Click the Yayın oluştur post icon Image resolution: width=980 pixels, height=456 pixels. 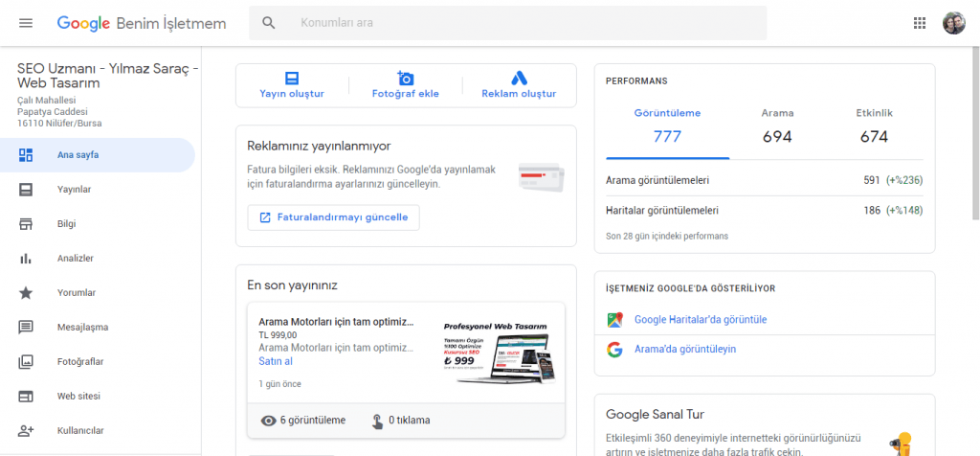point(292,79)
